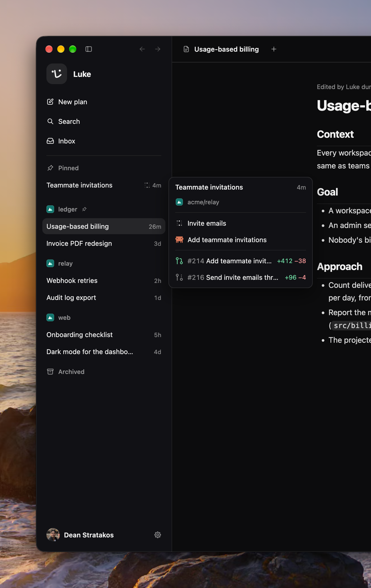Collapse the Pinned section
The image size is (371, 588).
[68, 168]
